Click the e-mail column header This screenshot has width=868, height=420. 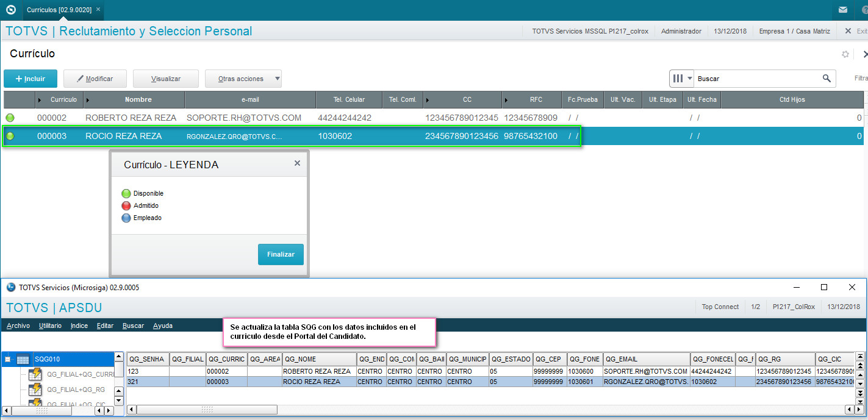click(250, 99)
